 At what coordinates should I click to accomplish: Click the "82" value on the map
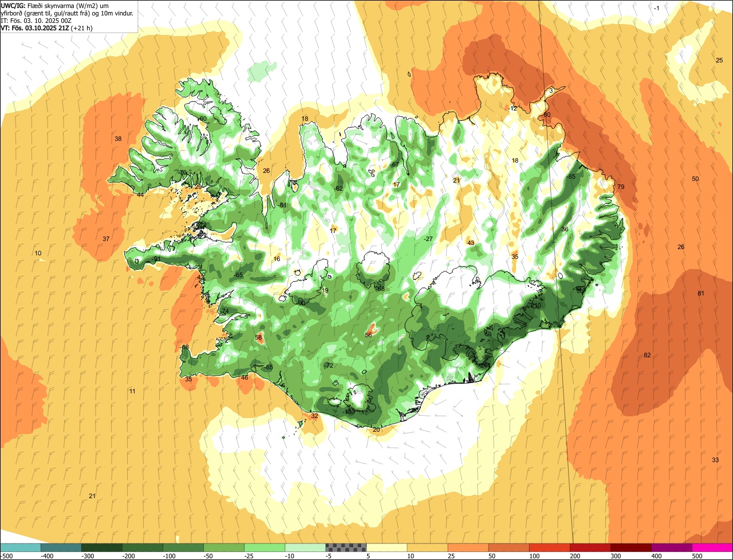[647, 355]
